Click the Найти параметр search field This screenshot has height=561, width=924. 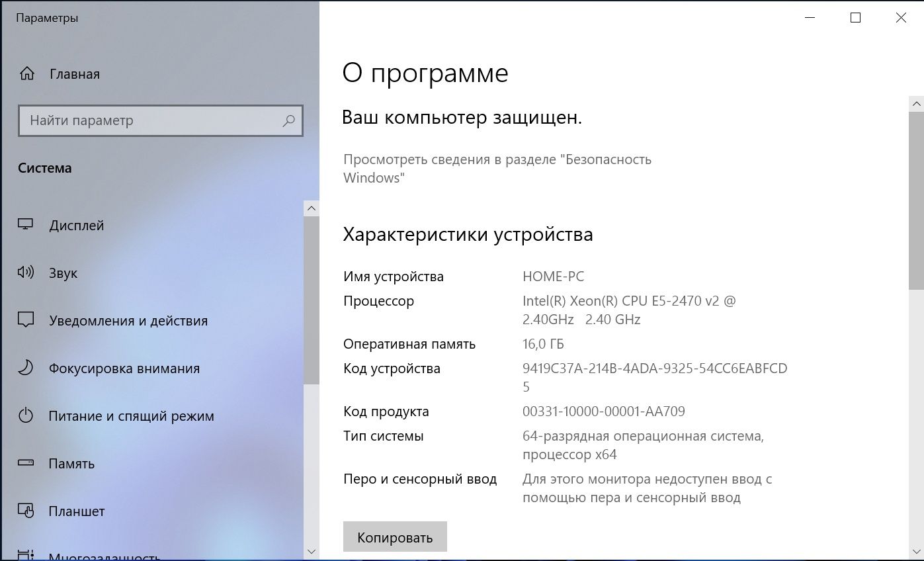tap(160, 120)
